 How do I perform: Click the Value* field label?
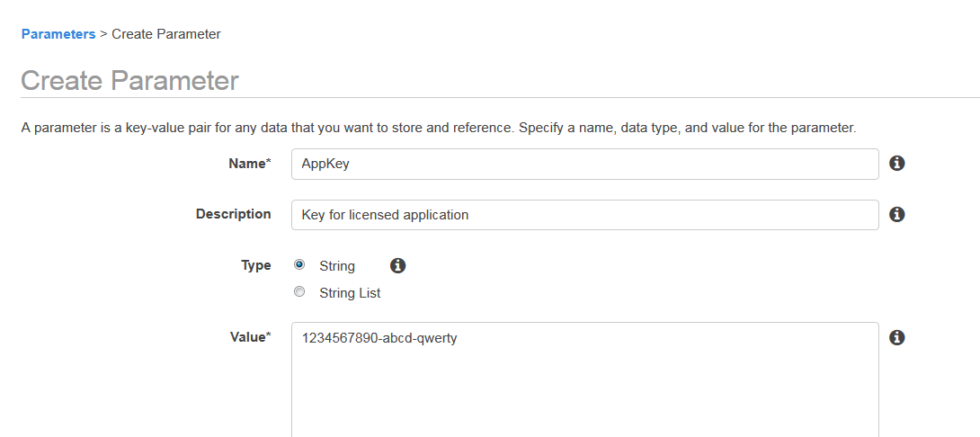[x=250, y=337]
